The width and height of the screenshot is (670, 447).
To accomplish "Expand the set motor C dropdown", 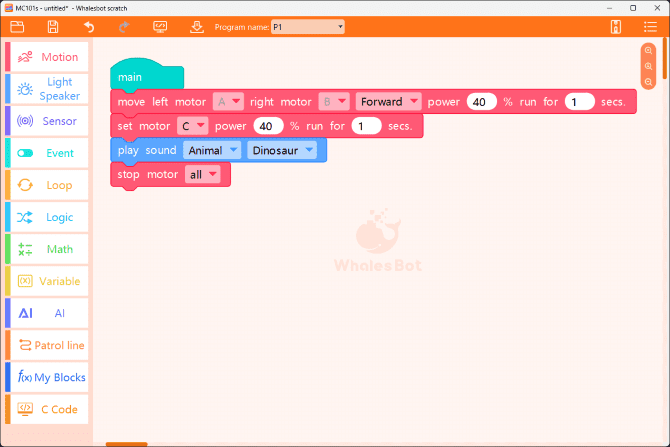I will [x=193, y=126].
